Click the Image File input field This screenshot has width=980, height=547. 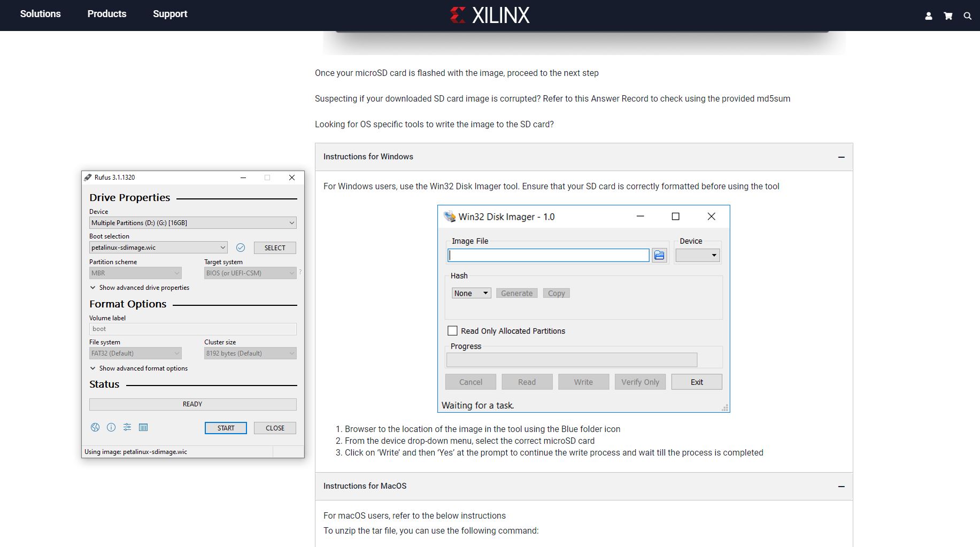(x=549, y=256)
